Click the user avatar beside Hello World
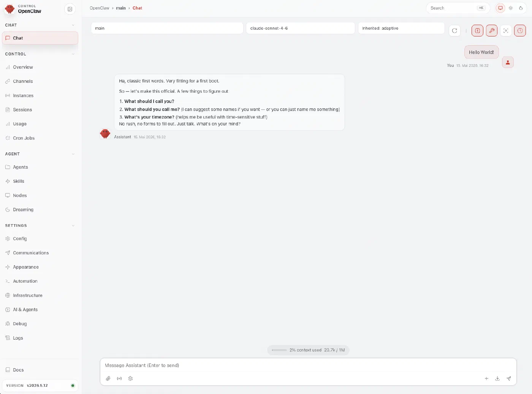Viewport: 532px width, 394px height. (508, 62)
